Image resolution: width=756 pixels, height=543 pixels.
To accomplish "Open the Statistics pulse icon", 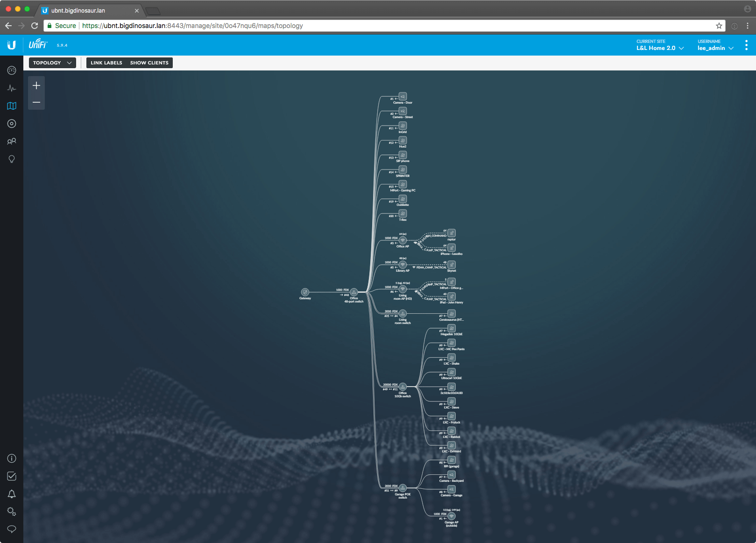I will [x=12, y=88].
